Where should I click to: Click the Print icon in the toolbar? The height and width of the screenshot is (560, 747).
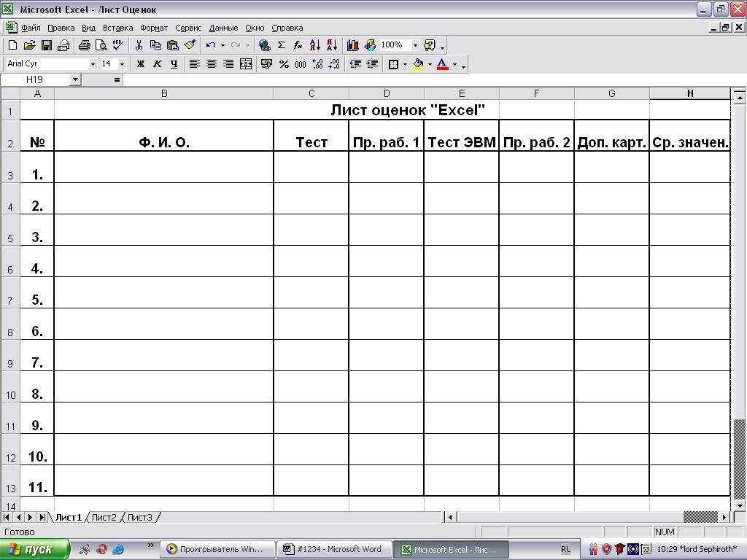tap(85, 45)
